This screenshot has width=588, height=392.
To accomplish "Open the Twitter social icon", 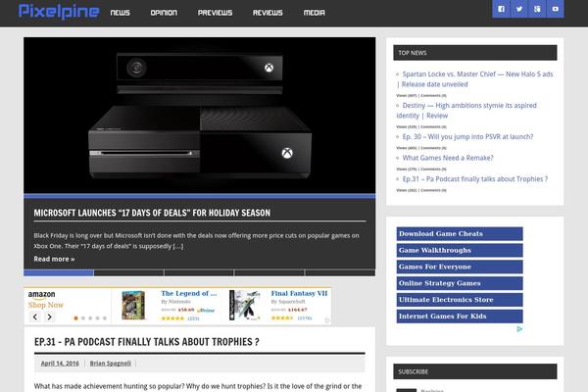I will click(x=519, y=9).
